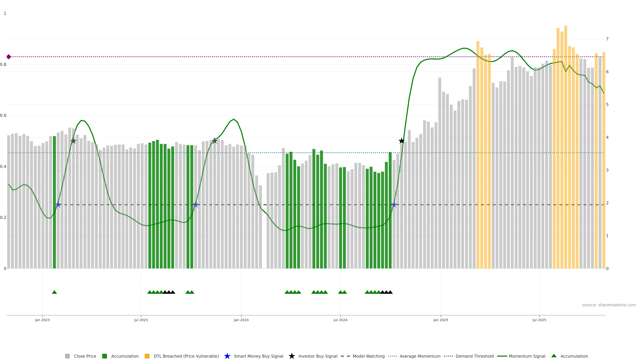Click the lone green triangle near Jan 2023
Image resolution: width=644 pixels, height=362 pixels.
(54, 292)
